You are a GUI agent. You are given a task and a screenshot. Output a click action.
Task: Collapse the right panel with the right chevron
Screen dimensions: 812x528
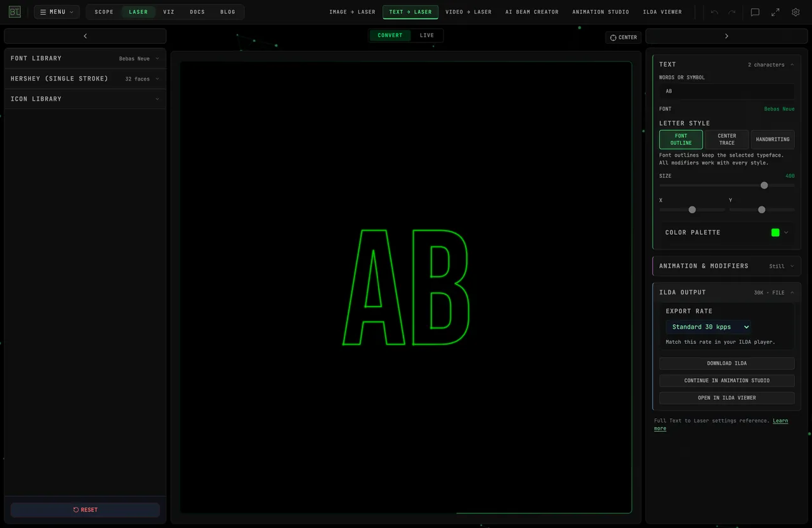tap(726, 36)
